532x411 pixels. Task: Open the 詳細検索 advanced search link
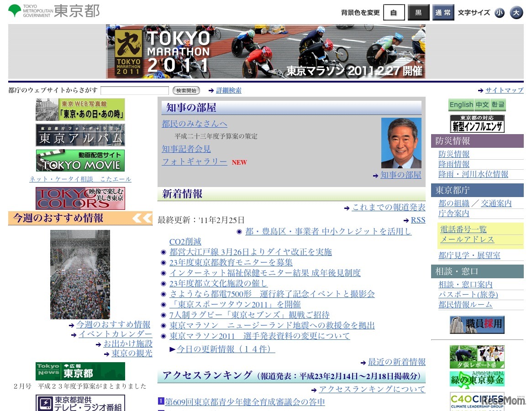coord(229,90)
